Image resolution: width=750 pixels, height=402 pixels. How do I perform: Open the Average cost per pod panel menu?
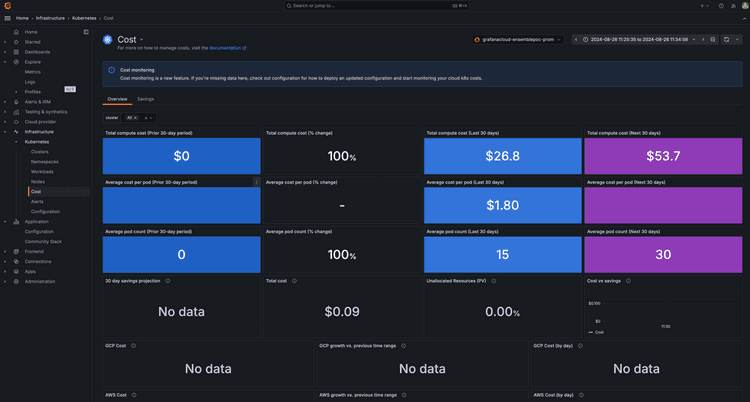click(256, 182)
